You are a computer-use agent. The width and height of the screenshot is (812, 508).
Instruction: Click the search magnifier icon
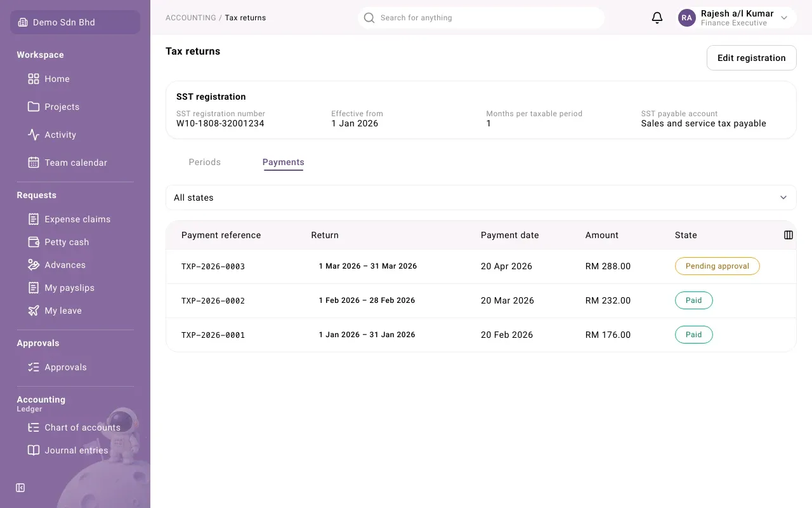point(369,18)
